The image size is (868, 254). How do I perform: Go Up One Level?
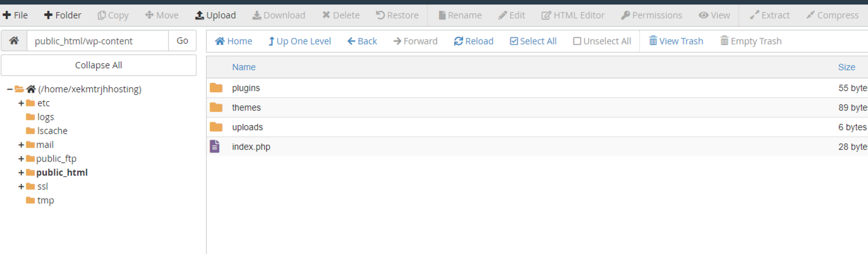point(299,41)
